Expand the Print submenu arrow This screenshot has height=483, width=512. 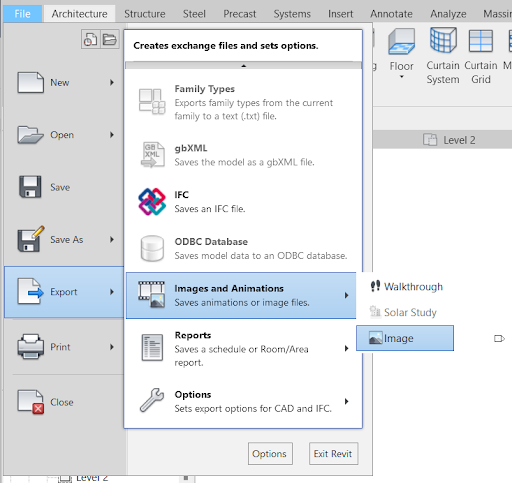coord(112,347)
